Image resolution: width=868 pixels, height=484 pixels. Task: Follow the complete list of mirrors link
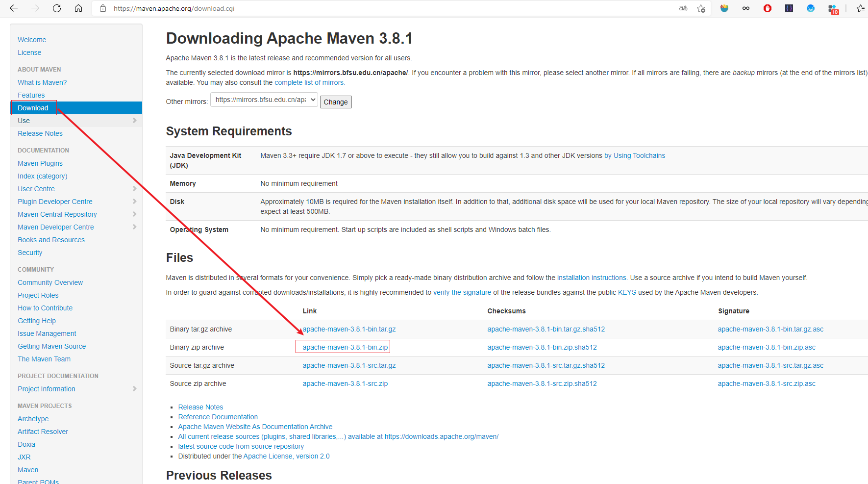click(310, 82)
